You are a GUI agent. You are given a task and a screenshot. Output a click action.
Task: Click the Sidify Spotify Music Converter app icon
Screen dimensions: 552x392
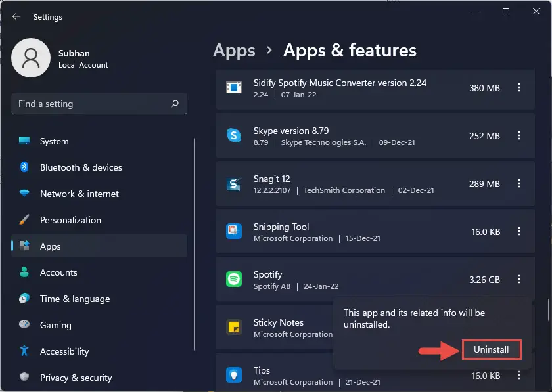coord(234,87)
